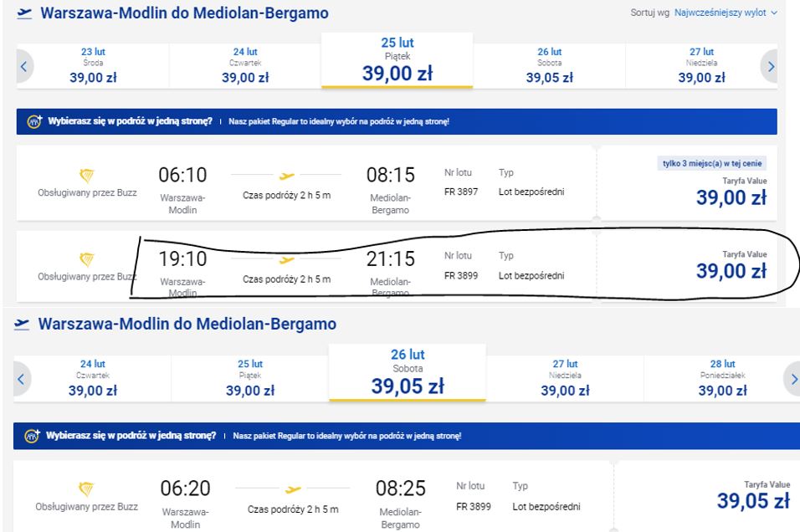This screenshot has width=800, height=532.
Task: Click the next dates arrow in lower carousel
Action: click(792, 379)
